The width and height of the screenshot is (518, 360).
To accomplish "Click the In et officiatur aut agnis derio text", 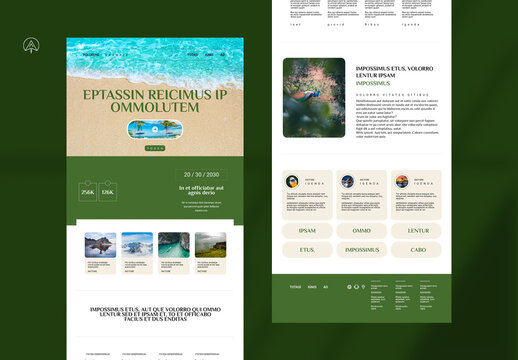I will (x=201, y=190).
